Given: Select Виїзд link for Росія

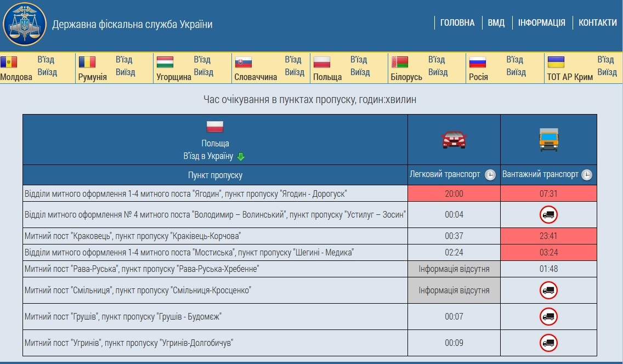Looking at the screenshot, I should (516, 72).
